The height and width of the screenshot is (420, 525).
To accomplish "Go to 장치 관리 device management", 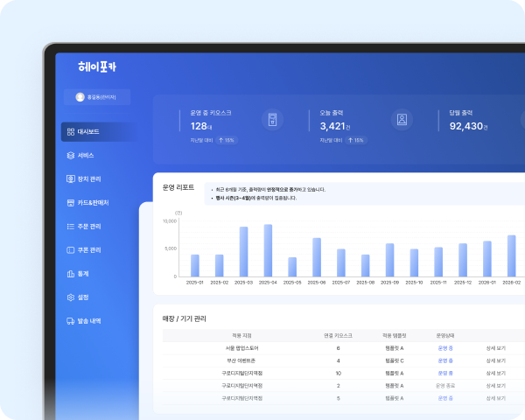I will [84, 179].
